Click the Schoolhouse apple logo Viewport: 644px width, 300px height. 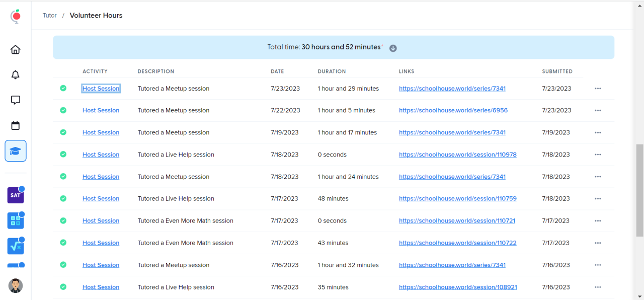click(16, 16)
